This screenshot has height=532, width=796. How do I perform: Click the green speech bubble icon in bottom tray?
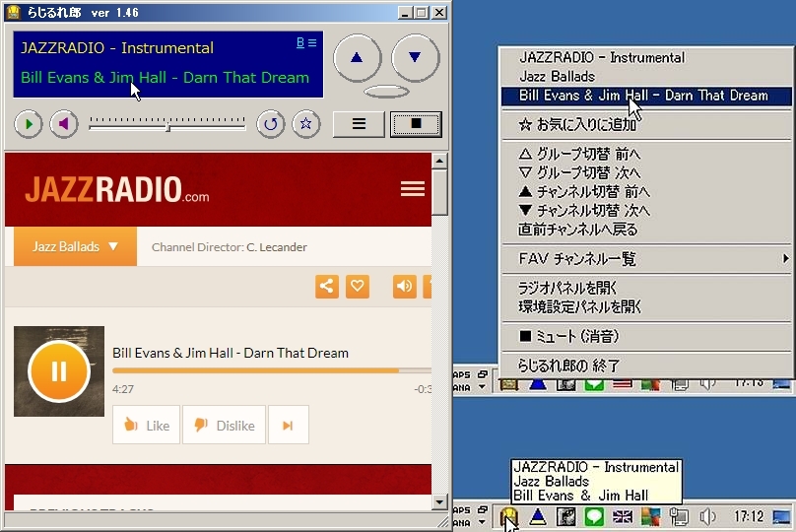point(594,517)
